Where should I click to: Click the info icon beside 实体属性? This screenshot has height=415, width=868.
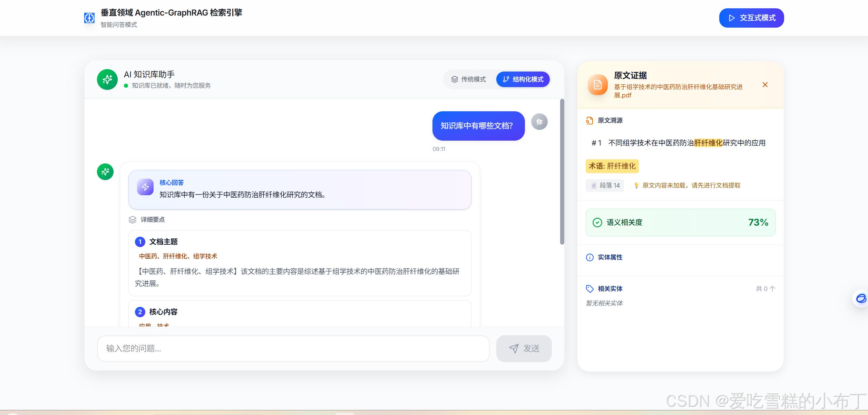coord(589,257)
